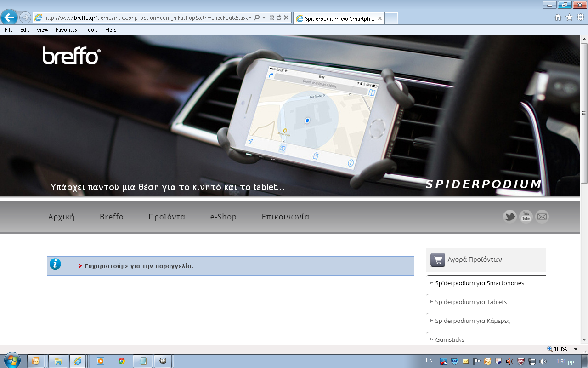The width and height of the screenshot is (588, 368).
Task: Open the Προϊόντα navigation link
Action: (x=167, y=217)
